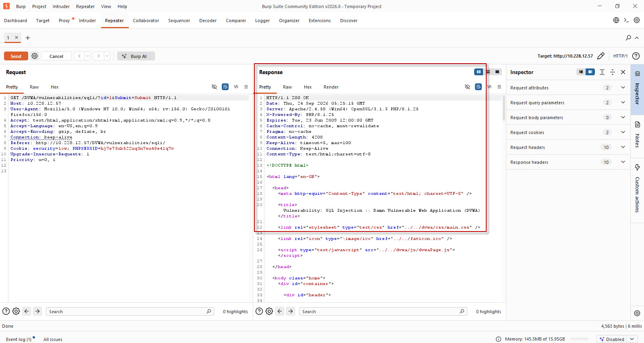644x343 pixels.
Task: Search Repeater tabs magnifier icon
Action: point(628,37)
